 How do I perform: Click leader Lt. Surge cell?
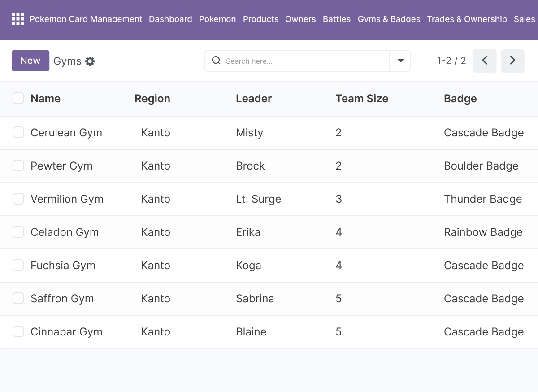click(x=258, y=199)
